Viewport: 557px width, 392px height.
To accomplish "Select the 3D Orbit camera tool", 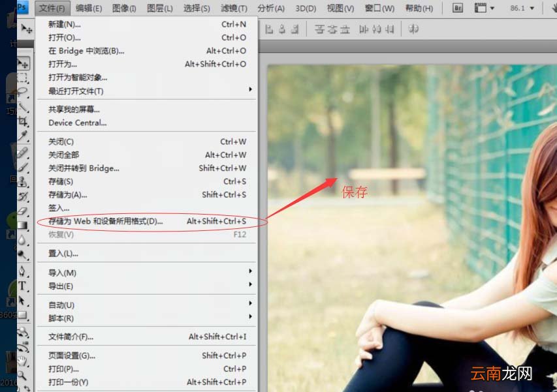I will pos(23,346).
